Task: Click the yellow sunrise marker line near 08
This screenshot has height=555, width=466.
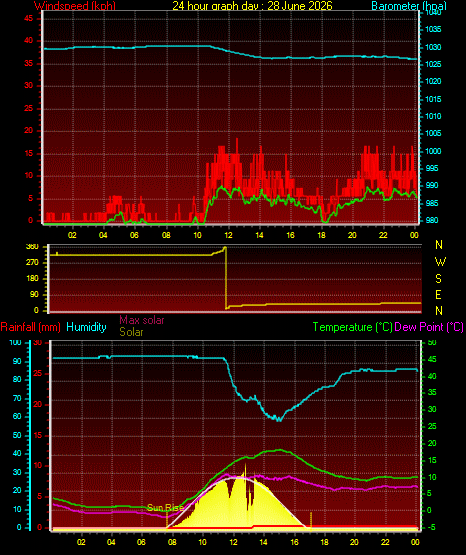Action: (167, 520)
